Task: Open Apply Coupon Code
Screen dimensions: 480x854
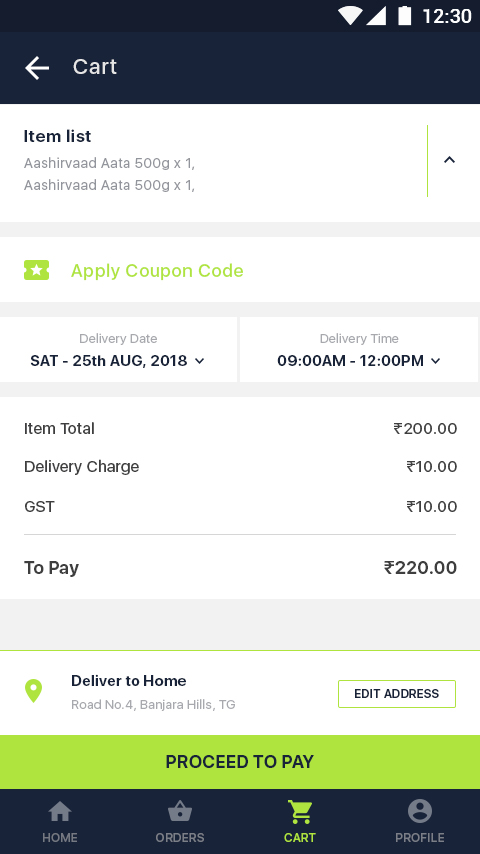Action: click(x=157, y=271)
